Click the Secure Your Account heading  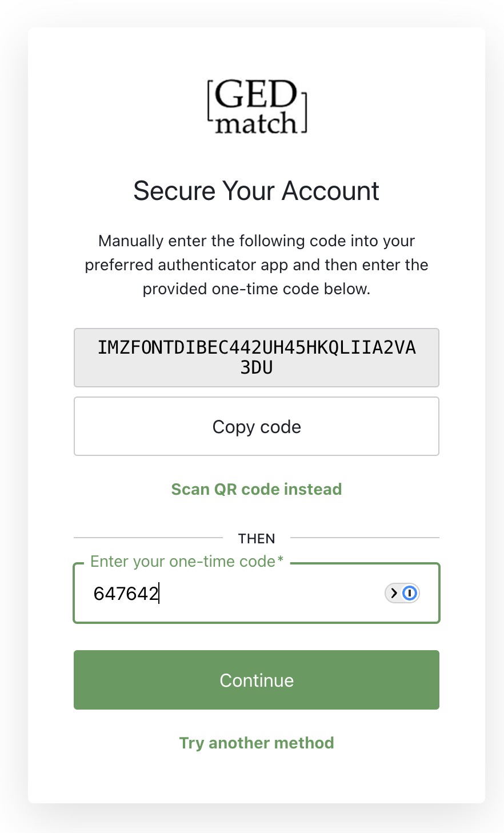(257, 191)
